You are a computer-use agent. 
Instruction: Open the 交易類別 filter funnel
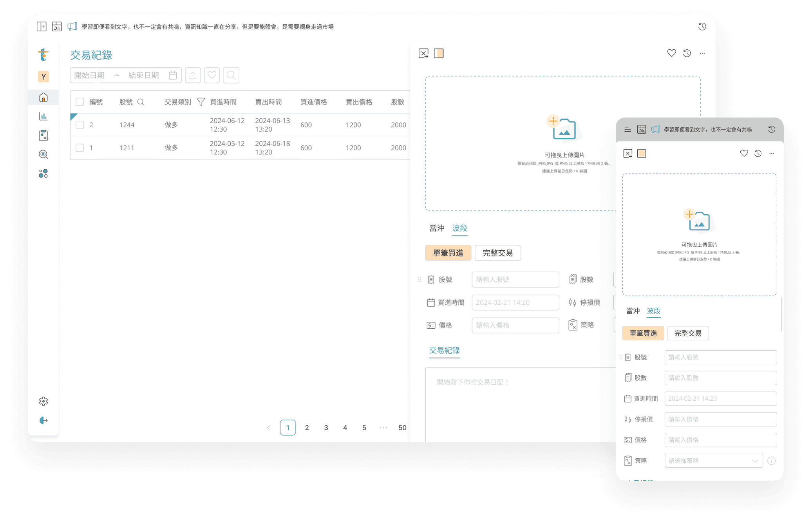pos(201,102)
